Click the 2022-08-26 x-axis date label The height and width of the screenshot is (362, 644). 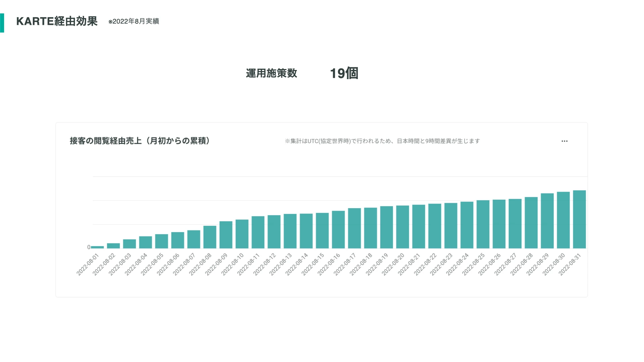(x=489, y=265)
